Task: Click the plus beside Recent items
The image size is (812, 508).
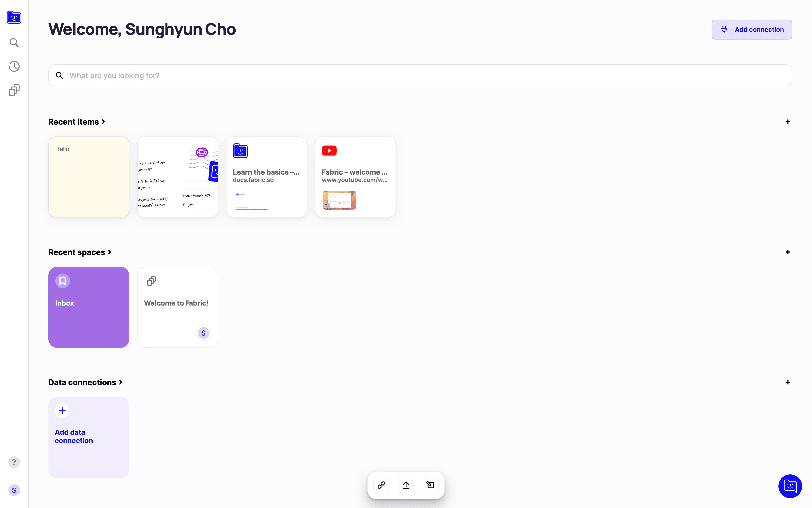Action: tap(788, 122)
